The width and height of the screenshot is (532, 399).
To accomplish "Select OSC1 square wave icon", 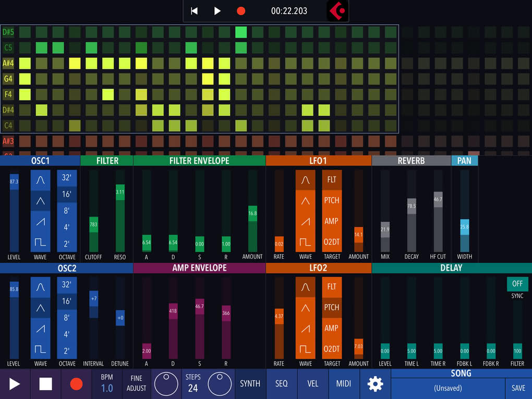I will 40,242.
